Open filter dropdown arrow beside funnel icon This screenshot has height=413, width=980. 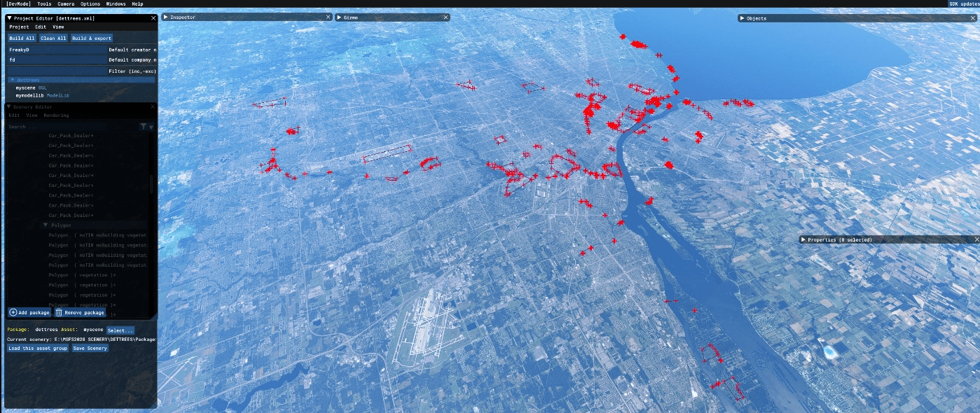pyautogui.click(x=151, y=127)
